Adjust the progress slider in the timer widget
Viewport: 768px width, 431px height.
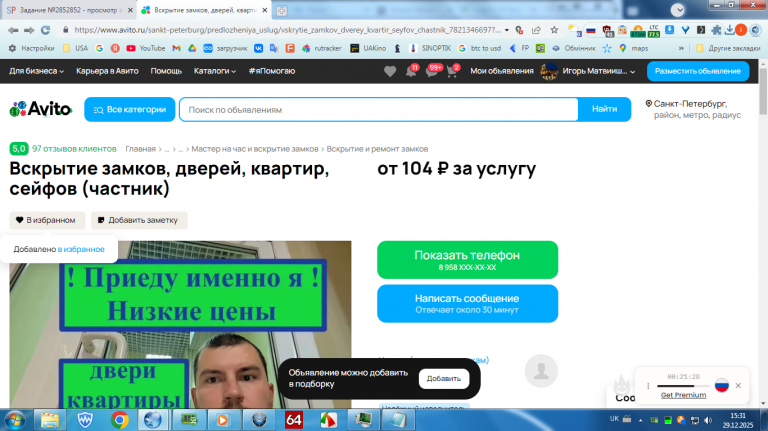coord(682,386)
